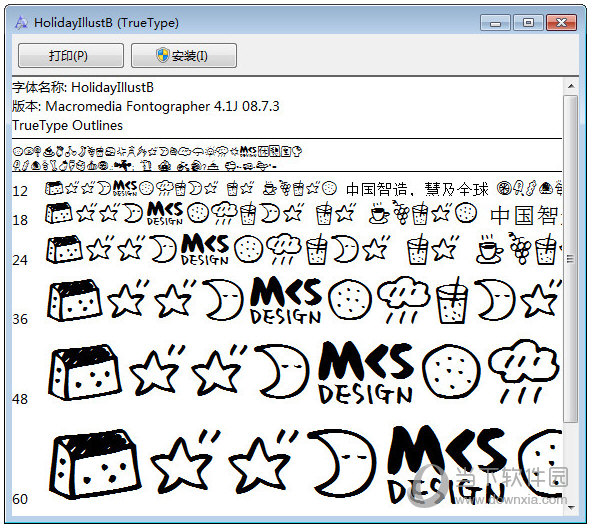
Task: Click the vertical scrollbar thumb
Action: [571, 259]
